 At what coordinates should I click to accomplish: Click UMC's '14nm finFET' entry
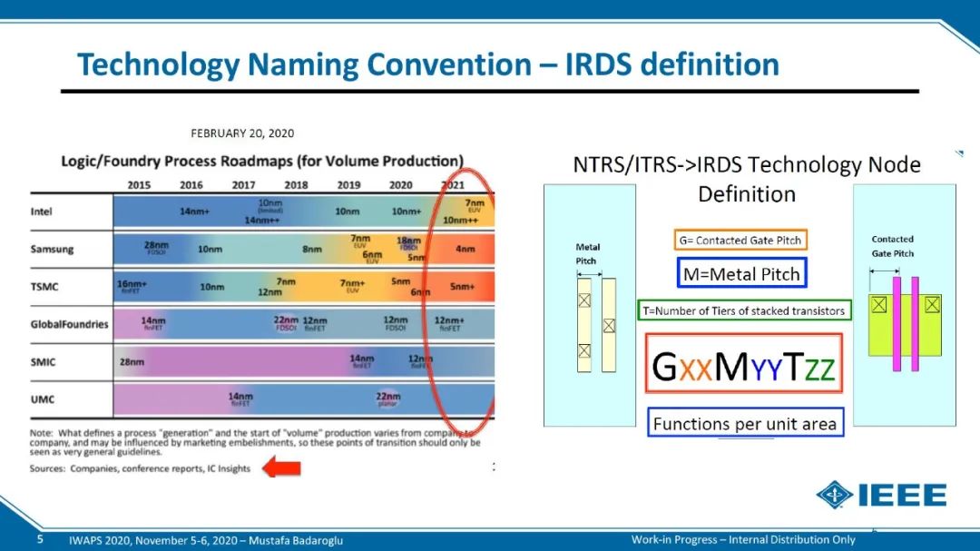[x=240, y=399]
